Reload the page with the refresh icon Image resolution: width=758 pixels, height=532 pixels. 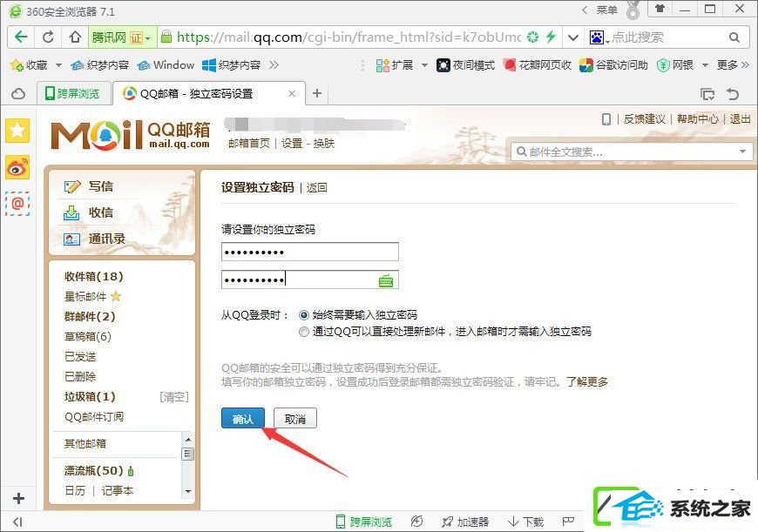(x=48, y=37)
